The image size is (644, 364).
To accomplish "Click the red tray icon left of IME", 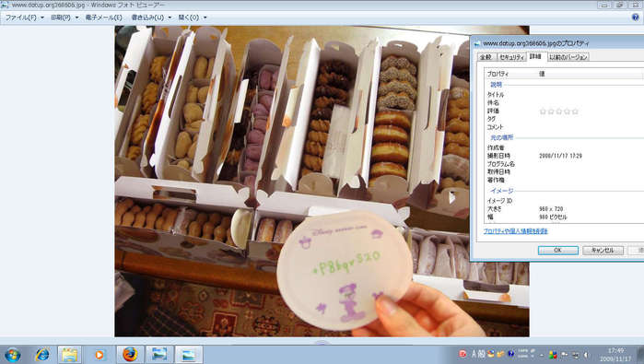I will (463, 354).
